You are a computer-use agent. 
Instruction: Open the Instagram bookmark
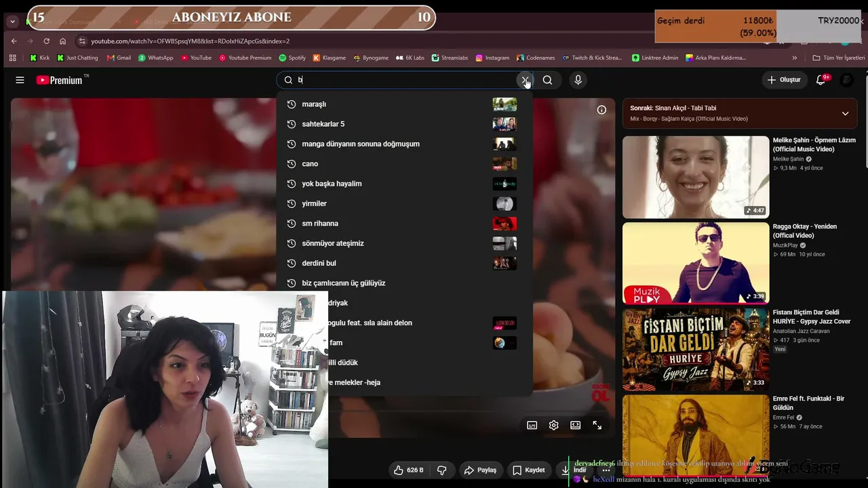coord(492,58)
